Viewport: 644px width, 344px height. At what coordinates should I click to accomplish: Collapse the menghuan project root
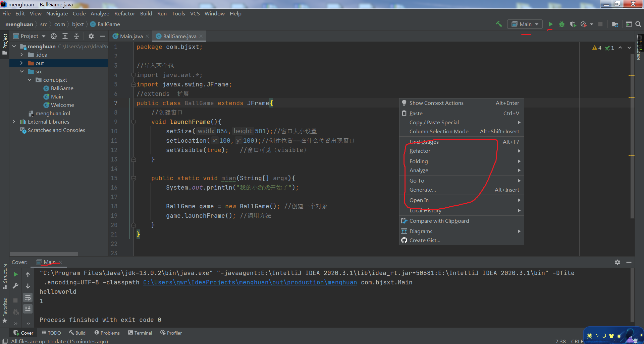14,46
